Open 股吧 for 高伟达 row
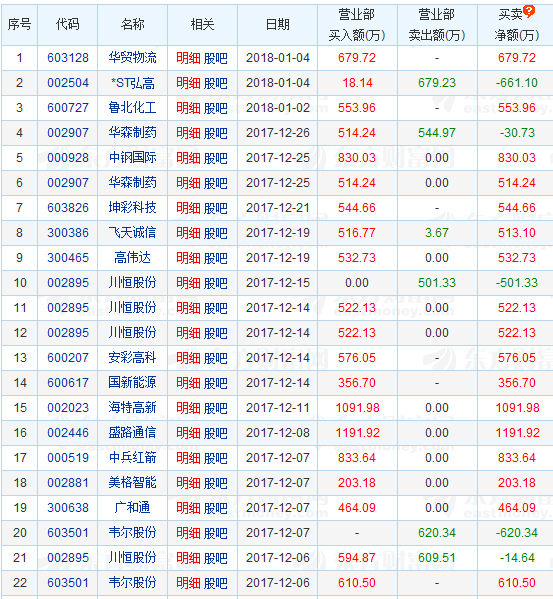This screenshot has width=553, height=599. pos(216,258)
